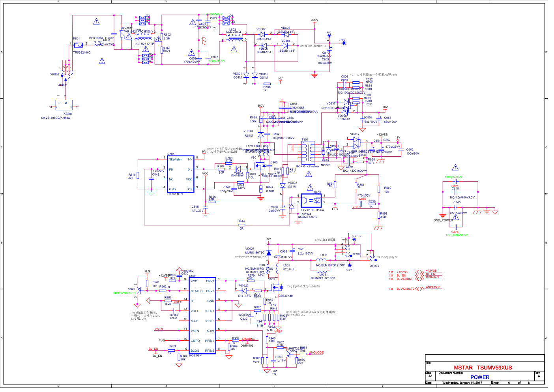Select the green "MMBT2907ALT1" transistor label
The height and width of the screenshot is (392, 554).
tap(124, 293)
